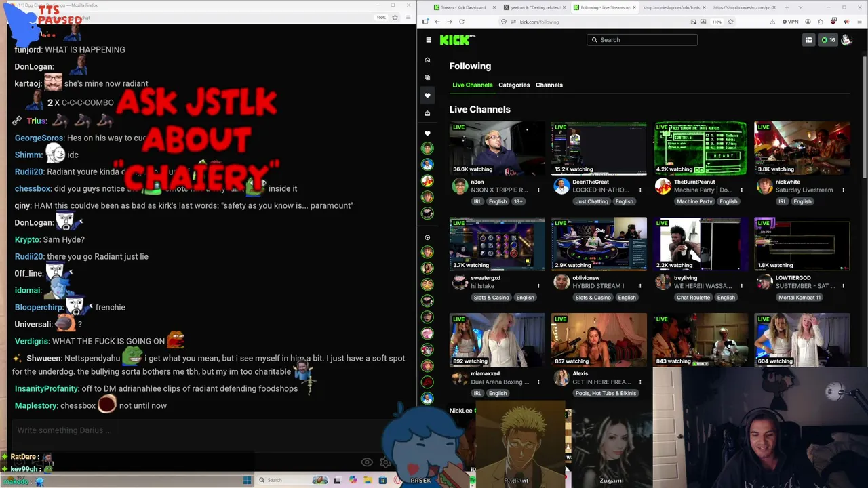This screenshot has width=868, height=488.
Task: Click the Just Chatting category tag
Action: pos(591,201)
